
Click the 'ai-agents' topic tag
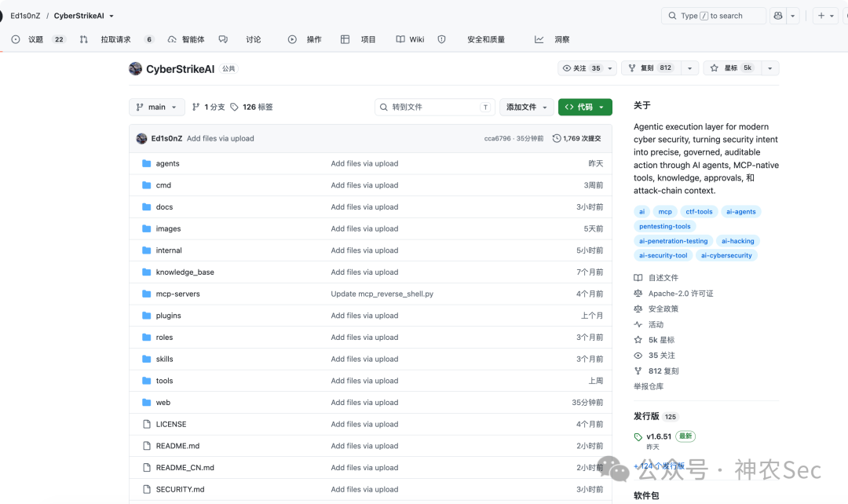(741, 211)
